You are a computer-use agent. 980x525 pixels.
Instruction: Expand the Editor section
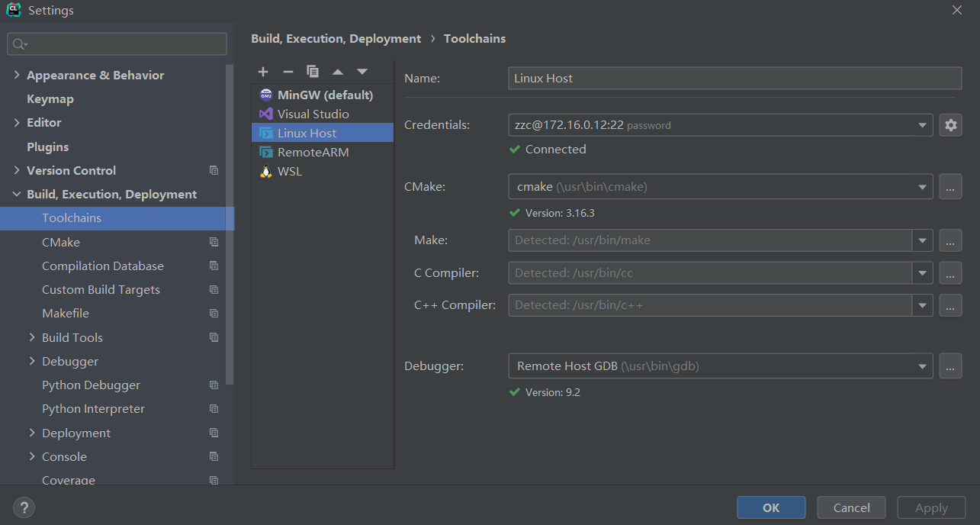coord(17,122)
